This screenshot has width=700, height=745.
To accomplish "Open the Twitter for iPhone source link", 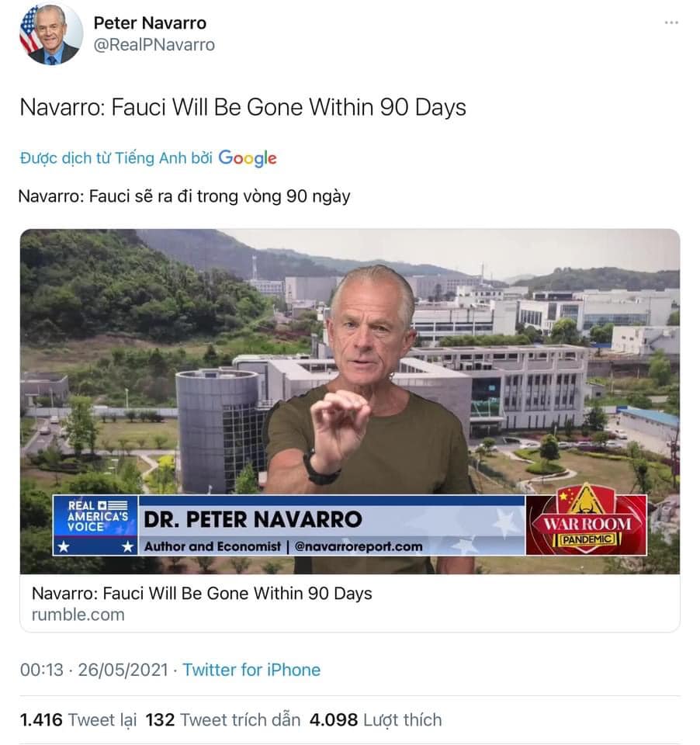I will click(251, 670).
